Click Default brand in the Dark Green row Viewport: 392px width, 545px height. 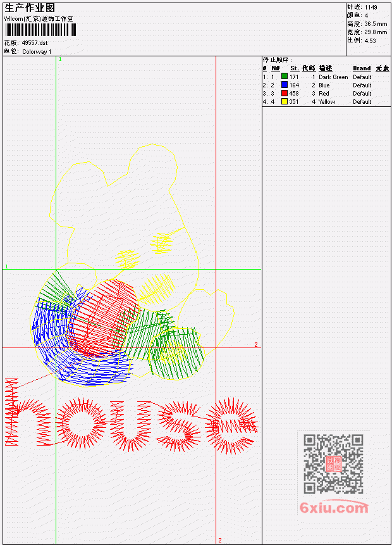pos(362,77)
